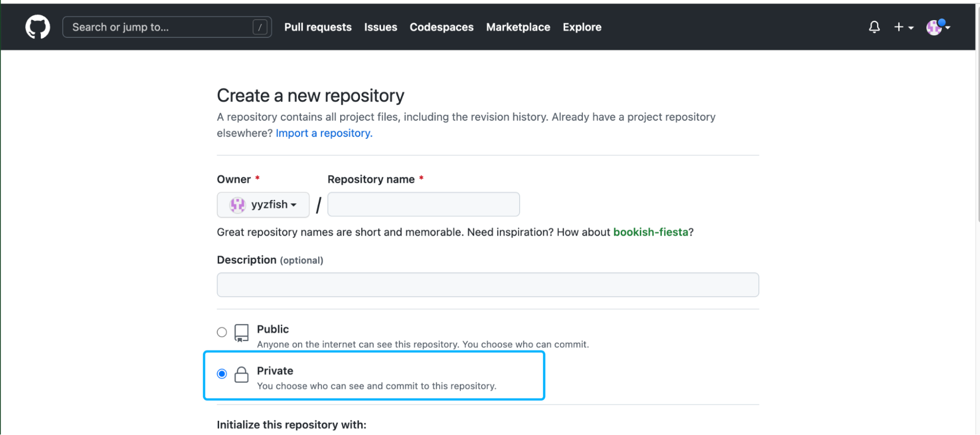The width and height of the screenshot is (980, 435).
Task: Go to Pull requests
Action: click(318, 27)
